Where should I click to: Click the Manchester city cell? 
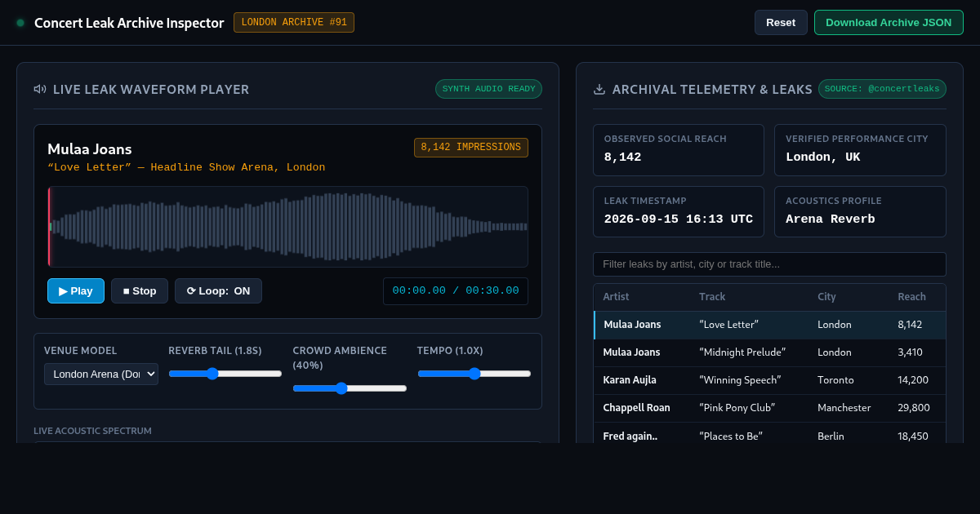pyautogui.click(x=844, y=408)
